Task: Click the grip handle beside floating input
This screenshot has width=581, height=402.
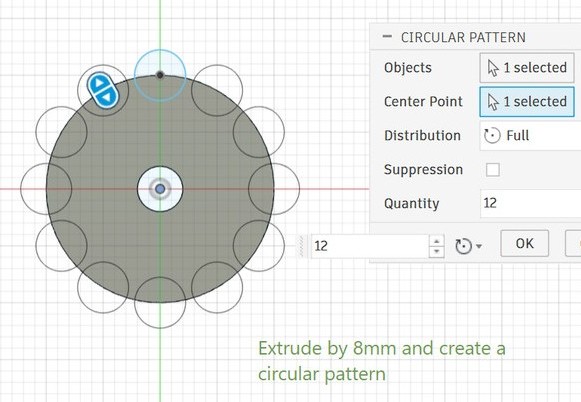Action: pos(302,246)
